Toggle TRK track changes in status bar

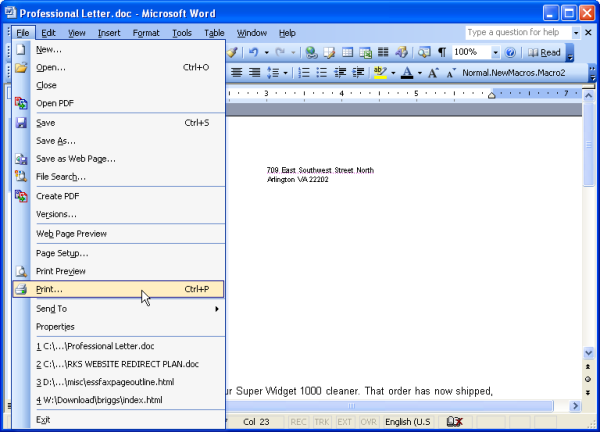coord(321,422)
